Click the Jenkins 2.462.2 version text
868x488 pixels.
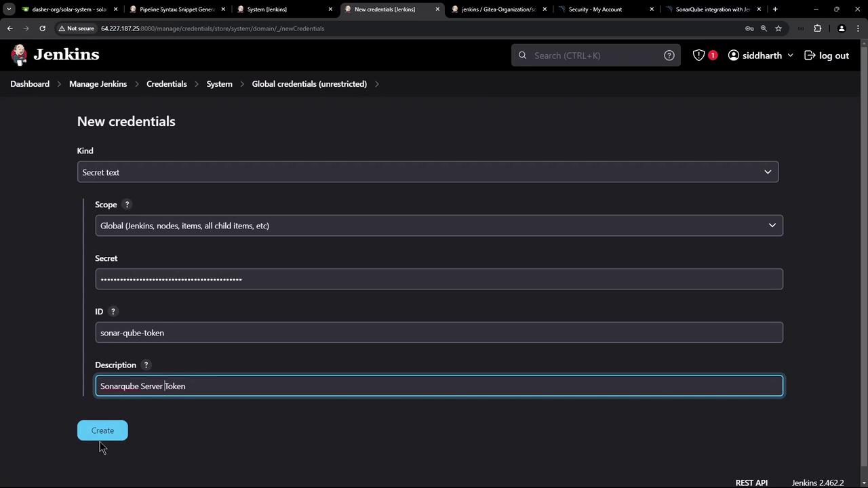click(x=818, y=483)
